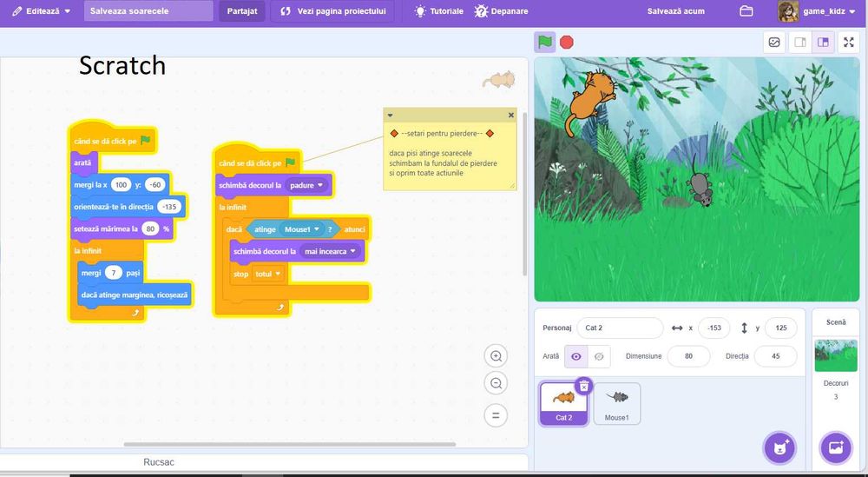Image resolution: width=868 pixels, height=477 pixels.
Task: Click the atinge Mouse1 sensing block
Action: click(293, 229)
